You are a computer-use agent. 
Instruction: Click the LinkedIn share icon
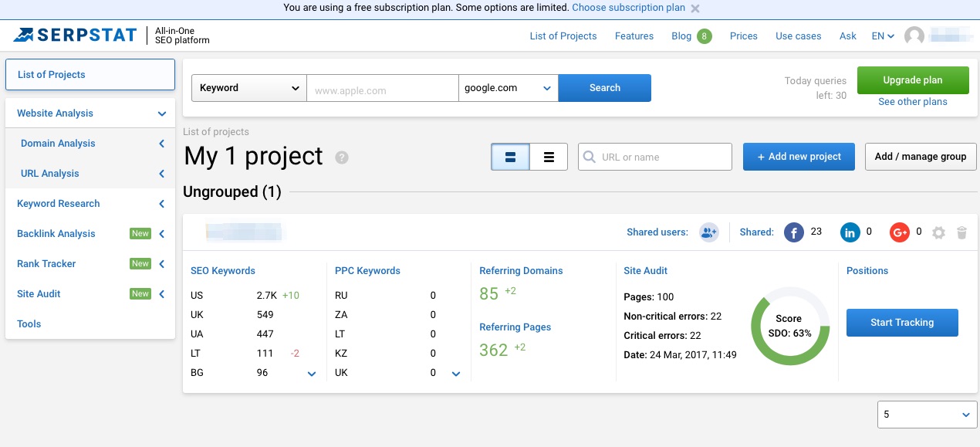pyautogui.click(x=850, y=232)
